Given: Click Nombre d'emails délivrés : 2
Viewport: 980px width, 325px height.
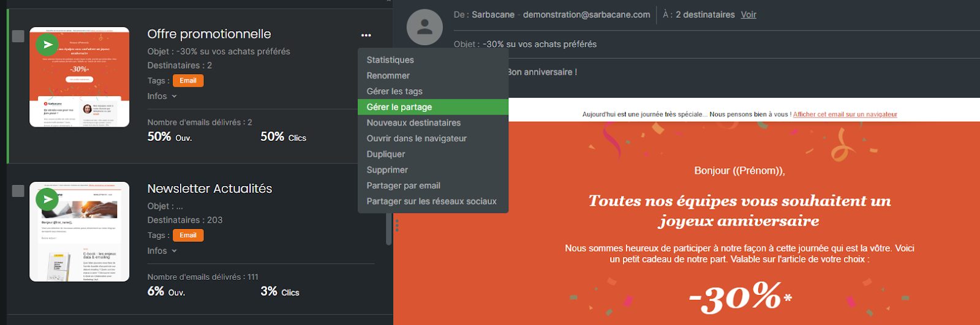Looking at the screenshot, I should click(x=200, y=122).
